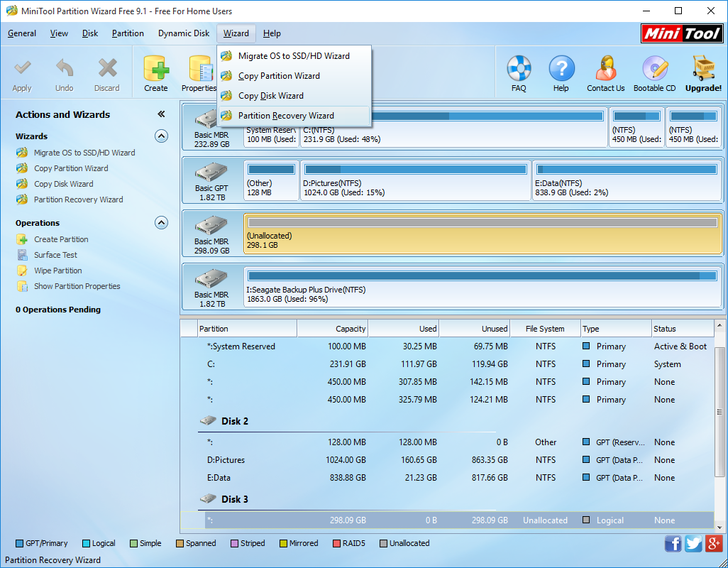Click the RAID5 legend color box
Screen dimensions: 728x568
point(336,543)
